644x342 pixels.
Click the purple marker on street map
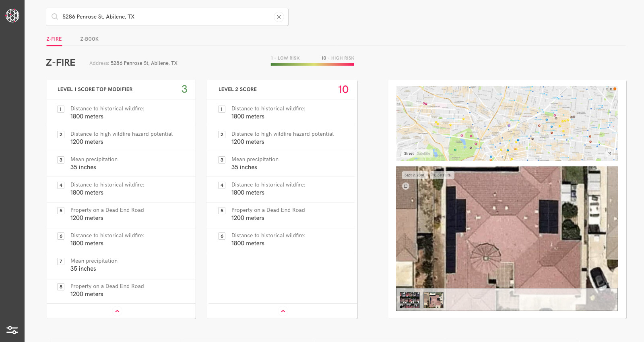point(509,126)
